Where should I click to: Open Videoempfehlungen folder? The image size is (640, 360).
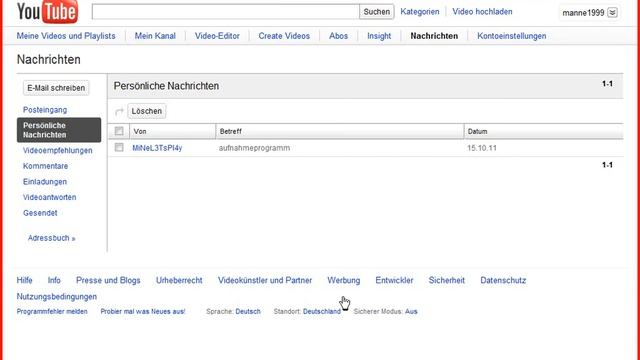point(58,150)
